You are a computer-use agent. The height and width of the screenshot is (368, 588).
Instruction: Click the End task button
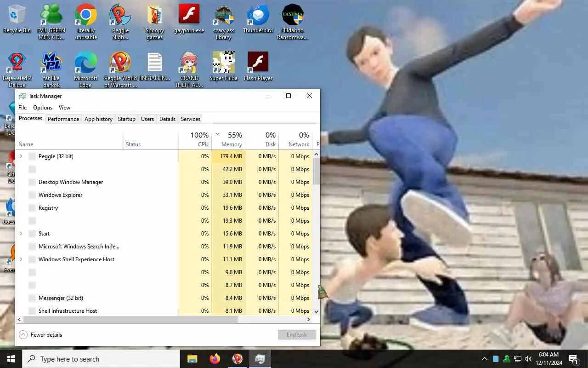coord(297,335)
